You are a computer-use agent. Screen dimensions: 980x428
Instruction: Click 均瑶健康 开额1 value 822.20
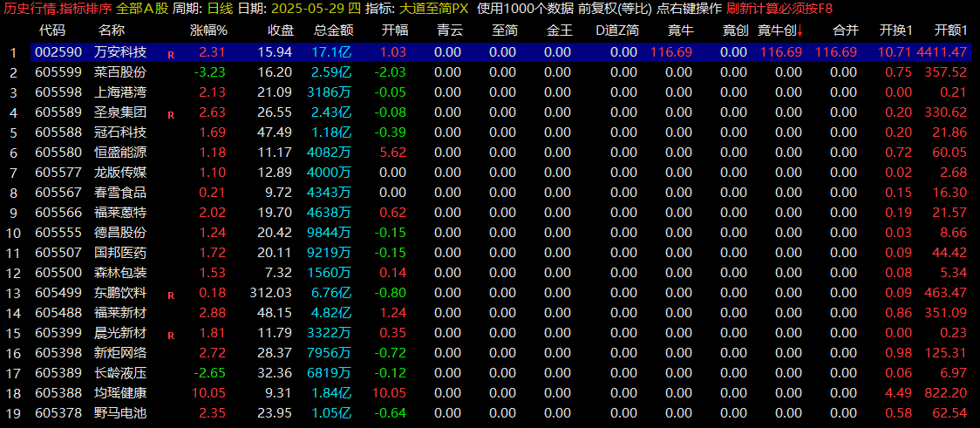click(946, 392)
